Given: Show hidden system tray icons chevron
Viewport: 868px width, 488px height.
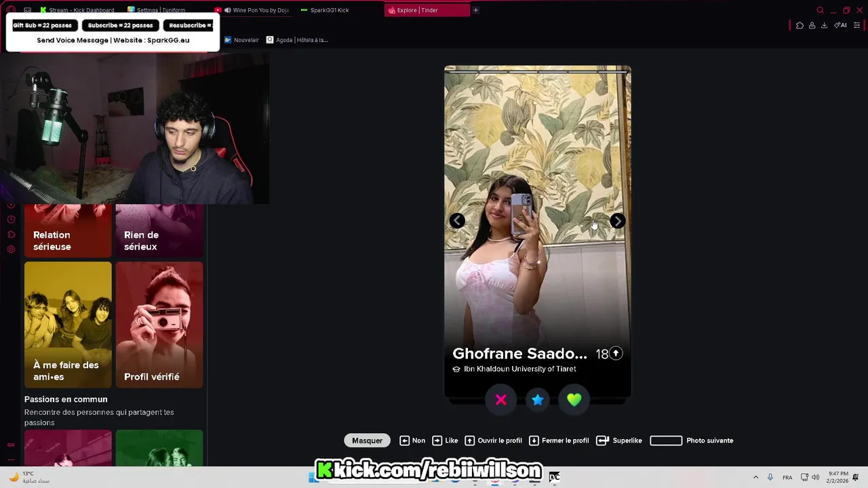Looking at the screenshot, I should pos(755,477).
